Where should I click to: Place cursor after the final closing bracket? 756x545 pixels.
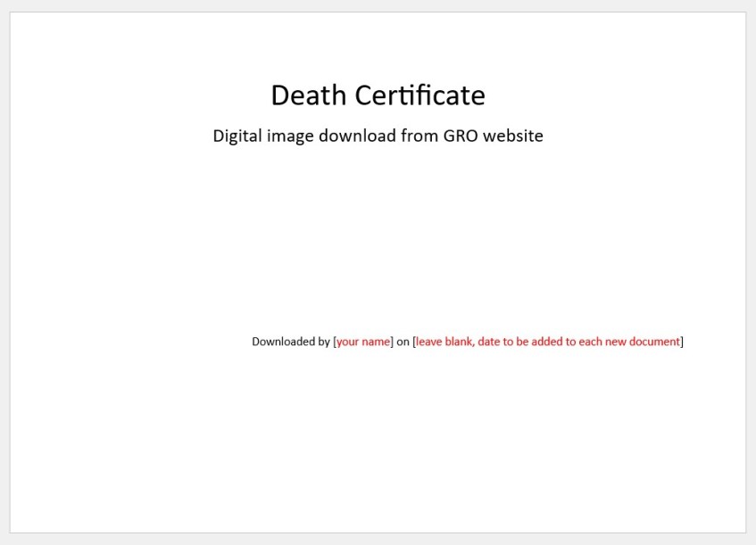tap(685, 342)
